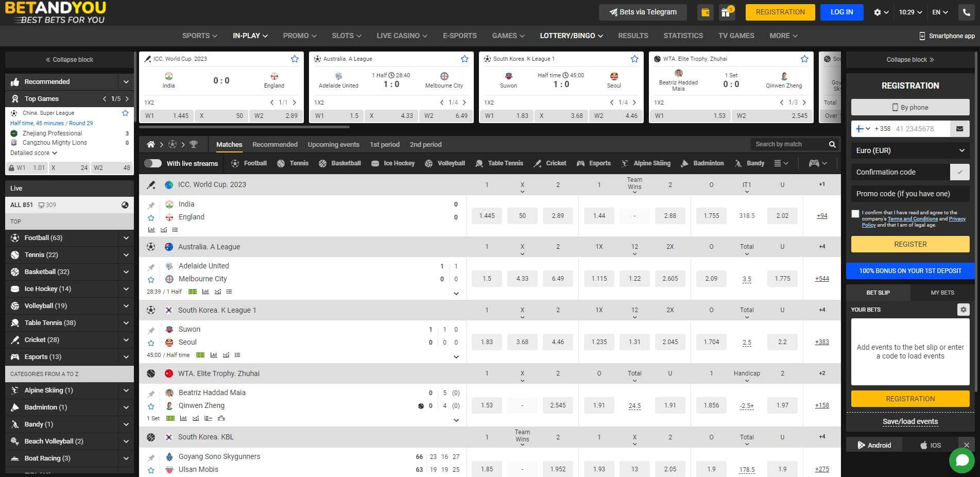Select the Football sport filter icon

coord(234,163)
